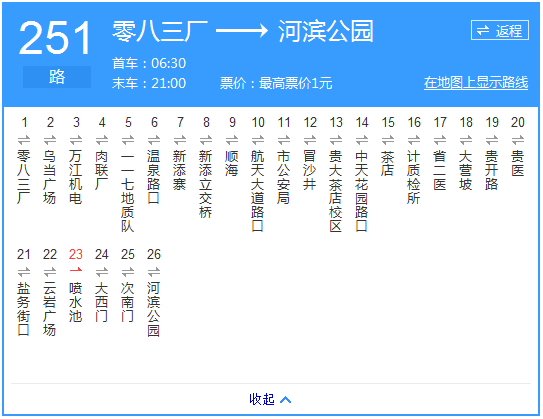543x419 pixels.
Task: Click the 票价 最高票价1元 fare text
Action: (276, 83)
